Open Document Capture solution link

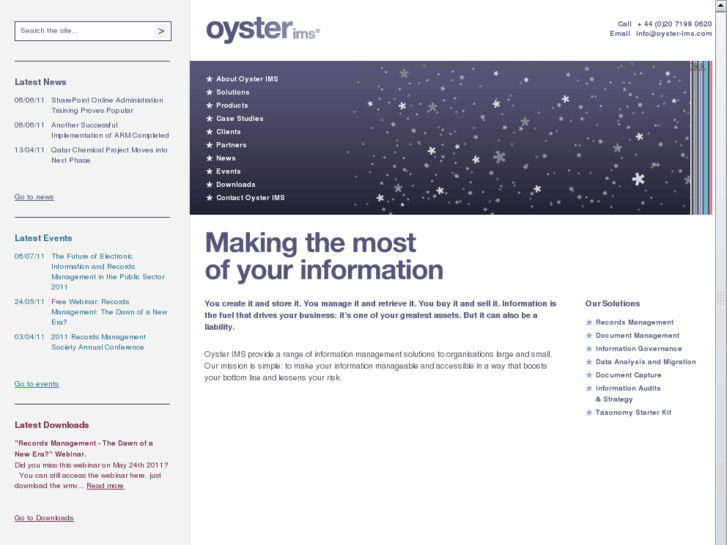628,375
